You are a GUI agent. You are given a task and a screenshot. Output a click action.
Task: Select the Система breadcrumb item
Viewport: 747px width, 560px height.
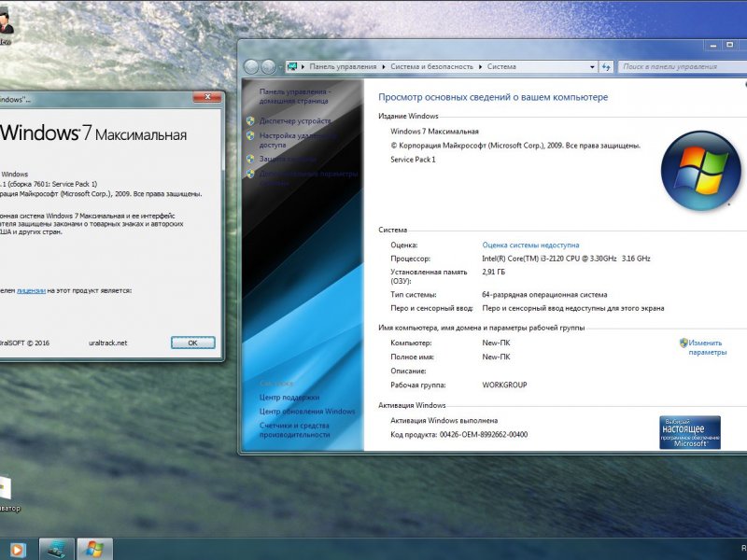point(501,66)
